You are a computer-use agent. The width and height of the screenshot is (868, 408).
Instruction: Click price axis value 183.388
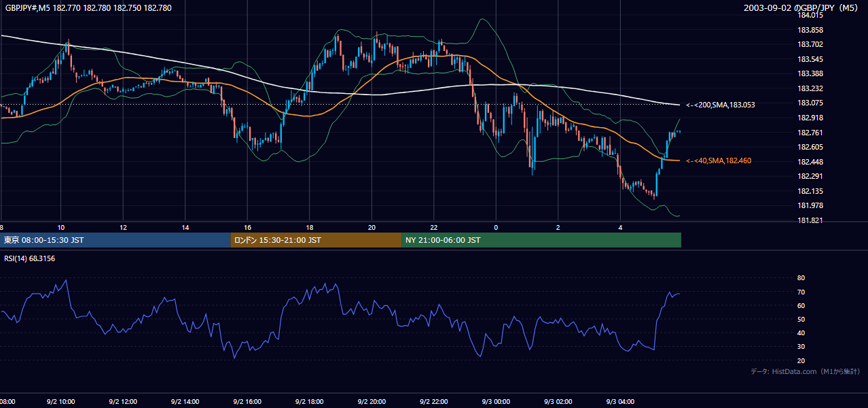[810, 73]
